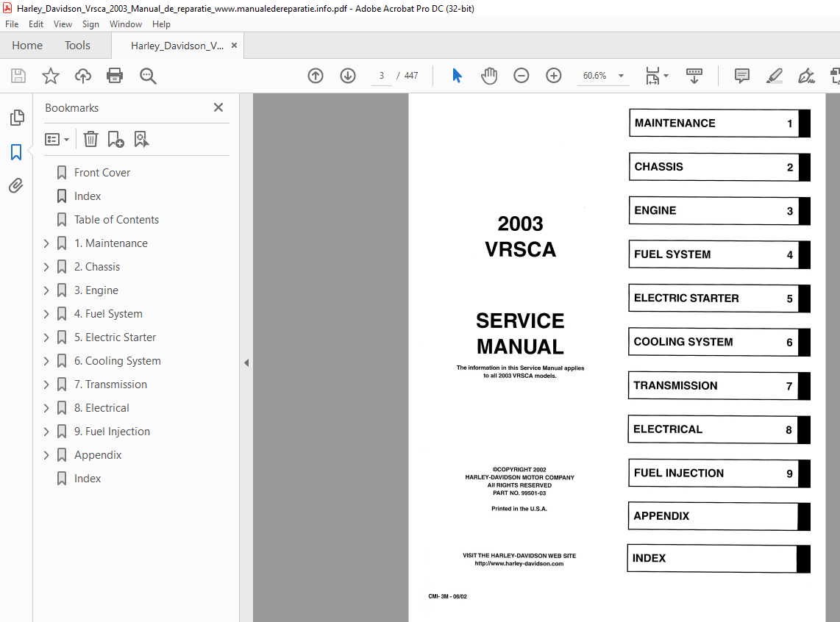Click the page number field
This screenshot has width=840, height=622.
(x=382, y=76)
